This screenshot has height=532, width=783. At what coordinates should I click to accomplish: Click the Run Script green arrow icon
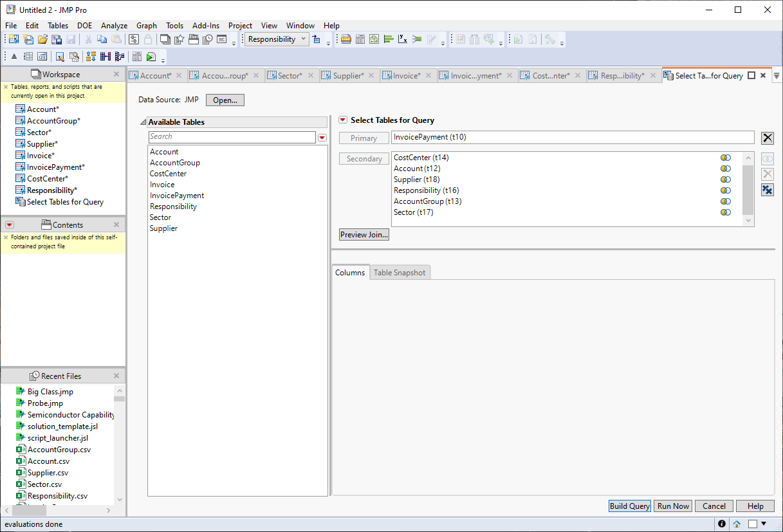(x=151, y=57)
